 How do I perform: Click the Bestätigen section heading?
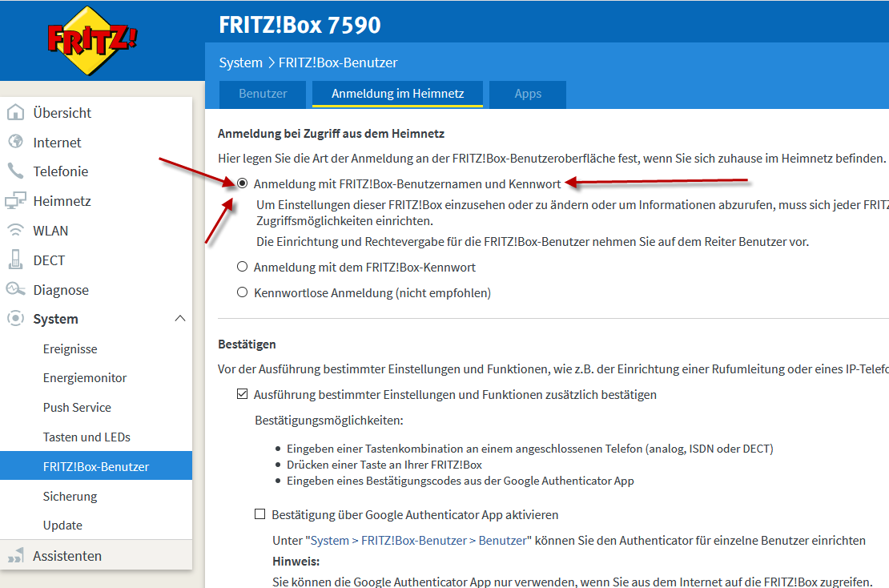pos(247,344)
